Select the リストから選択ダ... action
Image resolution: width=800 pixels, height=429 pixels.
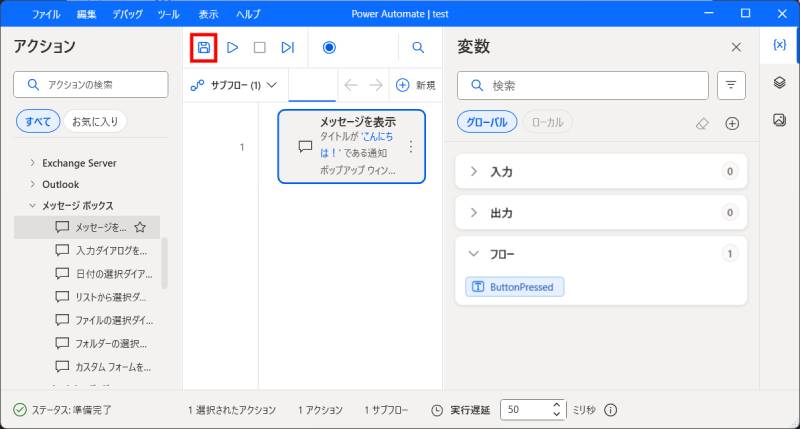pos(101,297)
